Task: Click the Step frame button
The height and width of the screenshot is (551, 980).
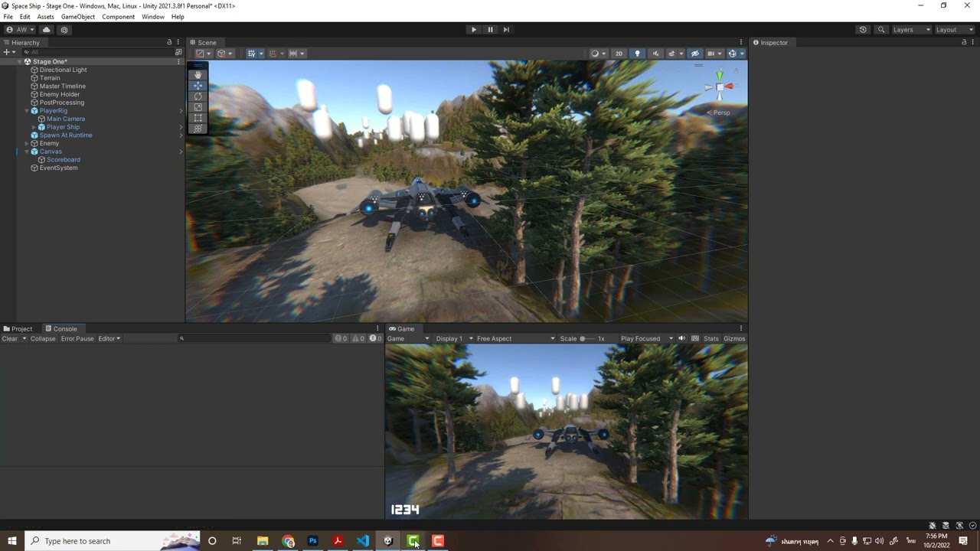Action: [506, 30]
